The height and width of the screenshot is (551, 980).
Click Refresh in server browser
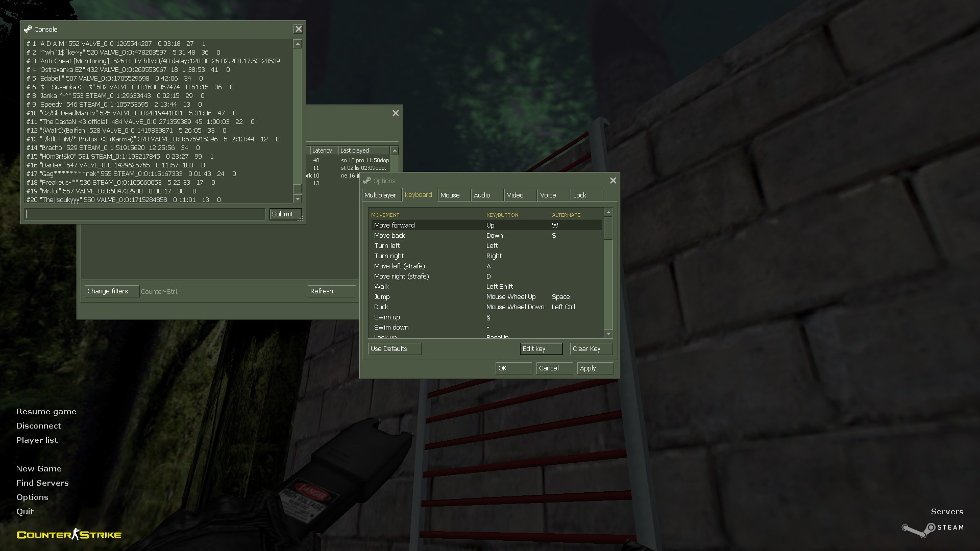[x=332, y=291]
